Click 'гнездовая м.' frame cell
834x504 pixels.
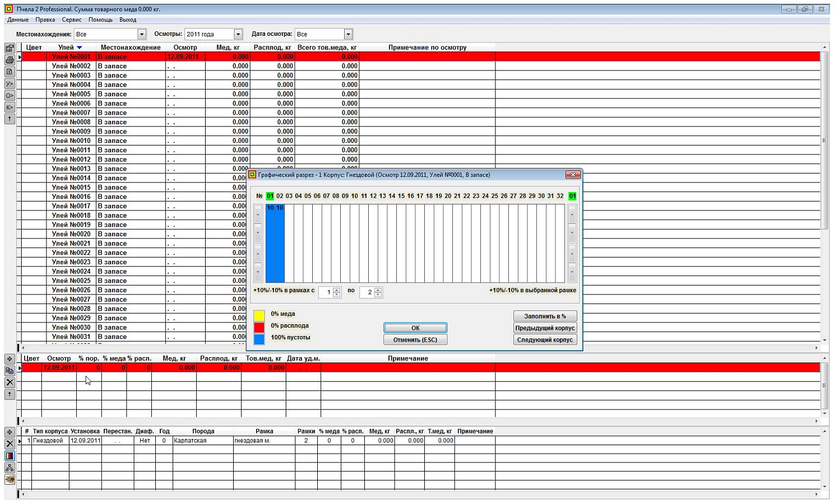click(264, 441)
